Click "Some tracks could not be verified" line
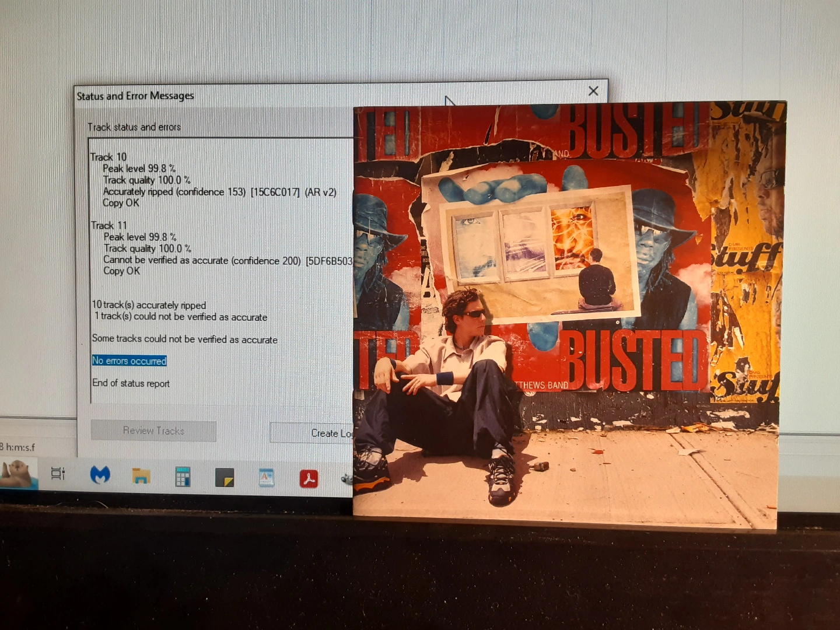This screenshot has height=630, width=840. [x=184, y=339]
